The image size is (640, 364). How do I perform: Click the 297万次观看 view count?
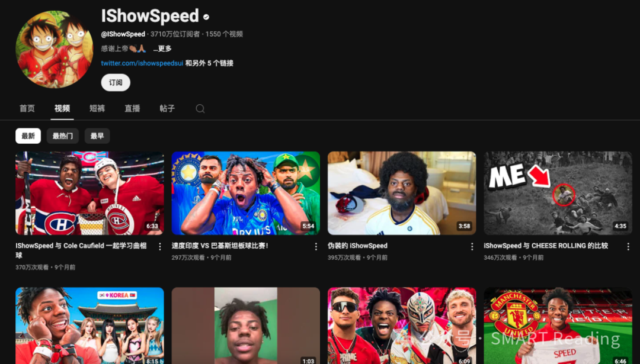[188, 257]
